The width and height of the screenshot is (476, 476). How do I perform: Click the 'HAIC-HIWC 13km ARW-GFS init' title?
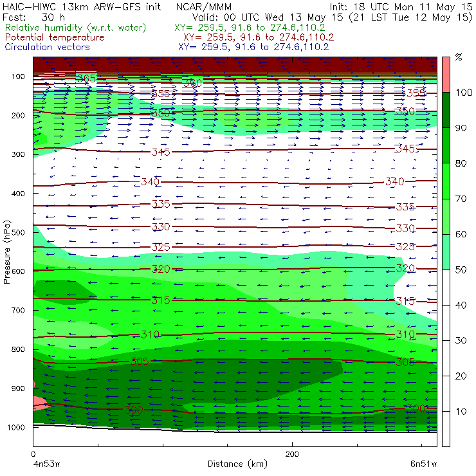click(x=82, y=7)
